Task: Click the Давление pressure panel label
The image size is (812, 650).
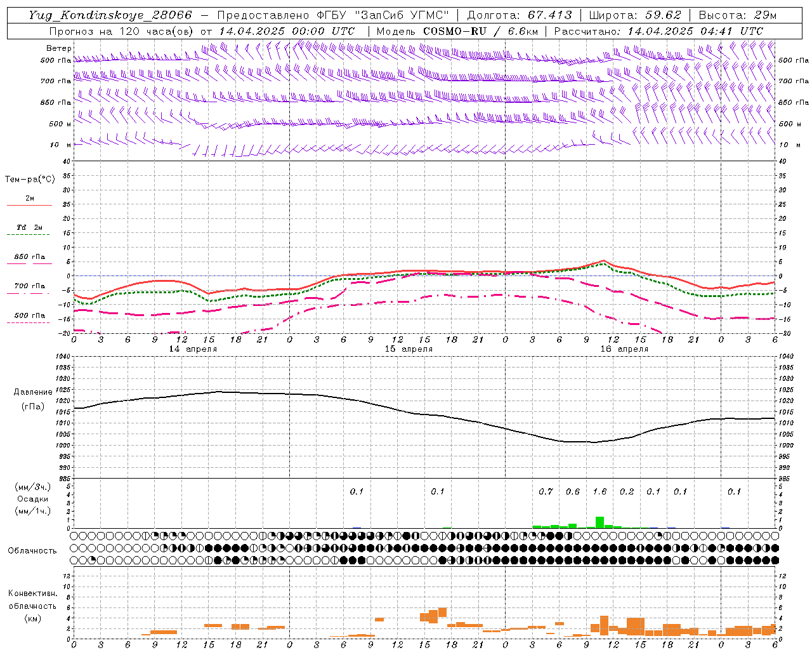Action: pyautogui.click(x=32, y=392)
